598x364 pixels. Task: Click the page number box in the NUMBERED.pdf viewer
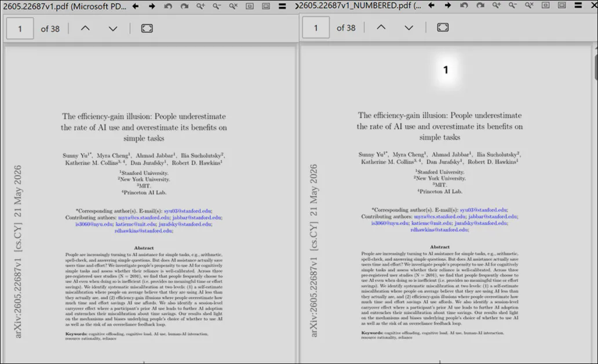coord(316,27)
